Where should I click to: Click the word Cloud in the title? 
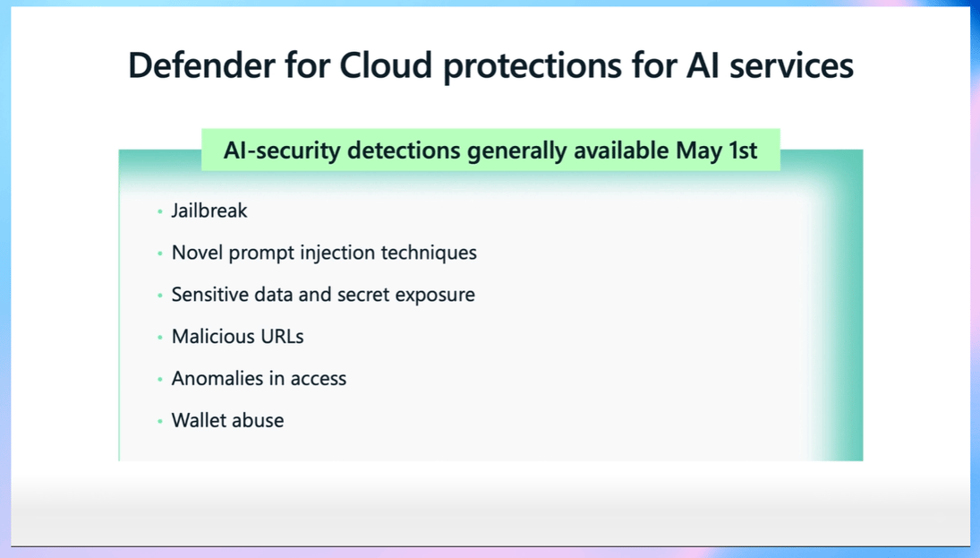click(x=386, y=65)
